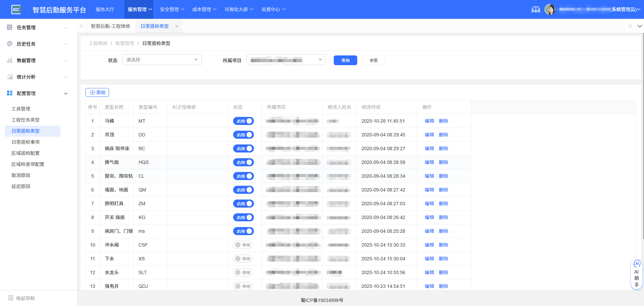Click the 任务管理 sidebar icon
Viewport: 644px width, 306px height.
(x=9, y=27)
